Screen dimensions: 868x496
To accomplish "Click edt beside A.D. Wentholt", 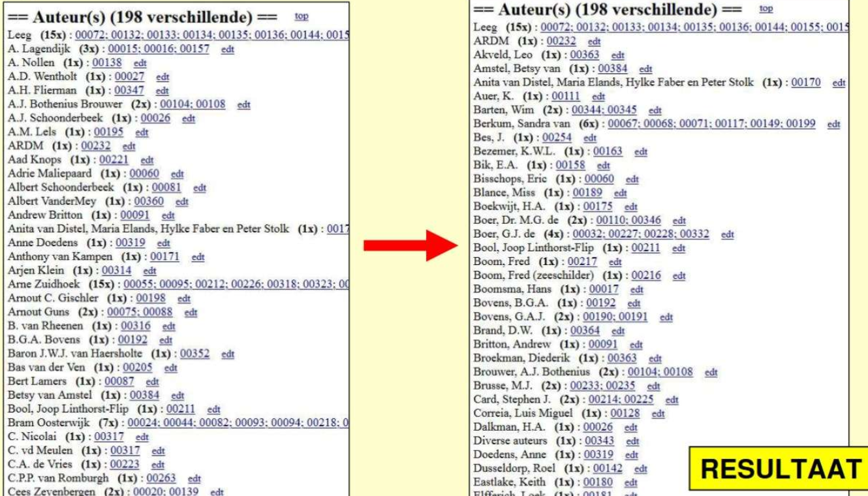I will (163, 77).
